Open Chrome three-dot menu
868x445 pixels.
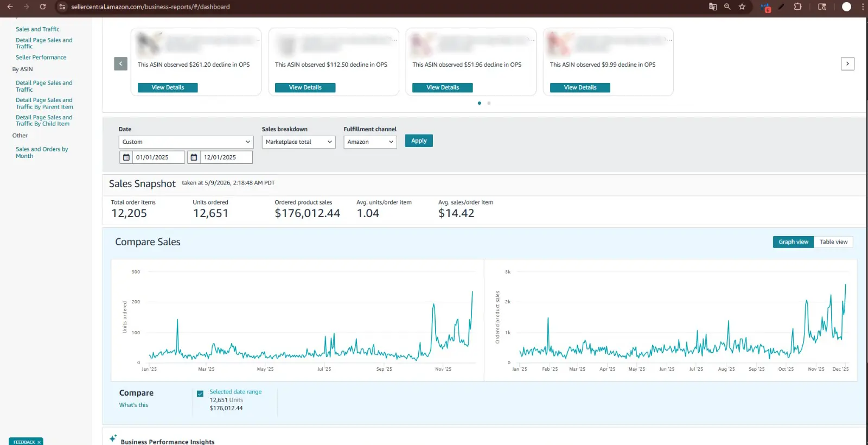pos(863,7)
